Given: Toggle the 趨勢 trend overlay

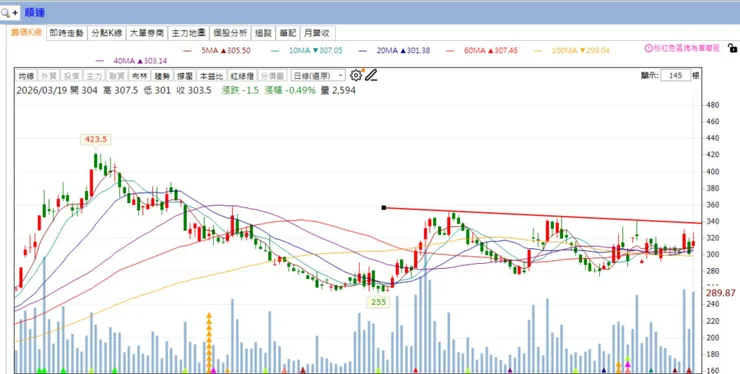Looking at the screenshot, I should coord(161,76).
